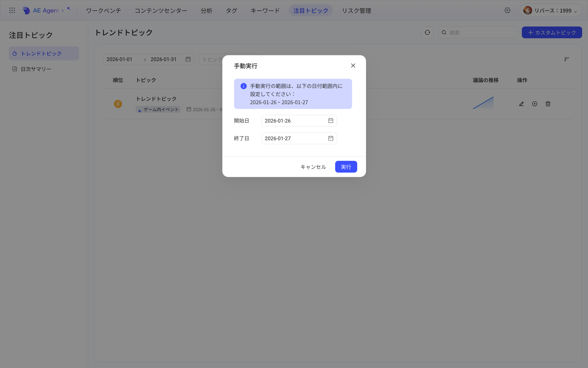Click the AE Agent logo icon
The width and height of the screenshot is (588, 368).
pos(26,10)
